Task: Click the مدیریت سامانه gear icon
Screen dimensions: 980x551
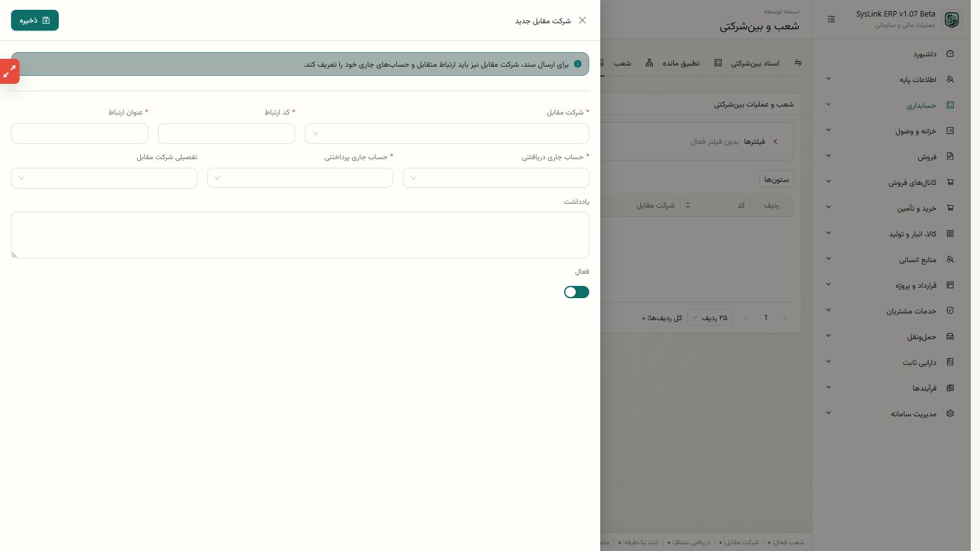Action: 950,414
